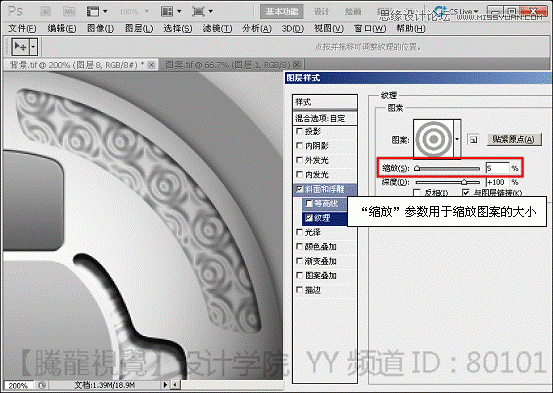Open the 视图(V) menu
This screenshot has width=553, height=393.
point(329,28)
